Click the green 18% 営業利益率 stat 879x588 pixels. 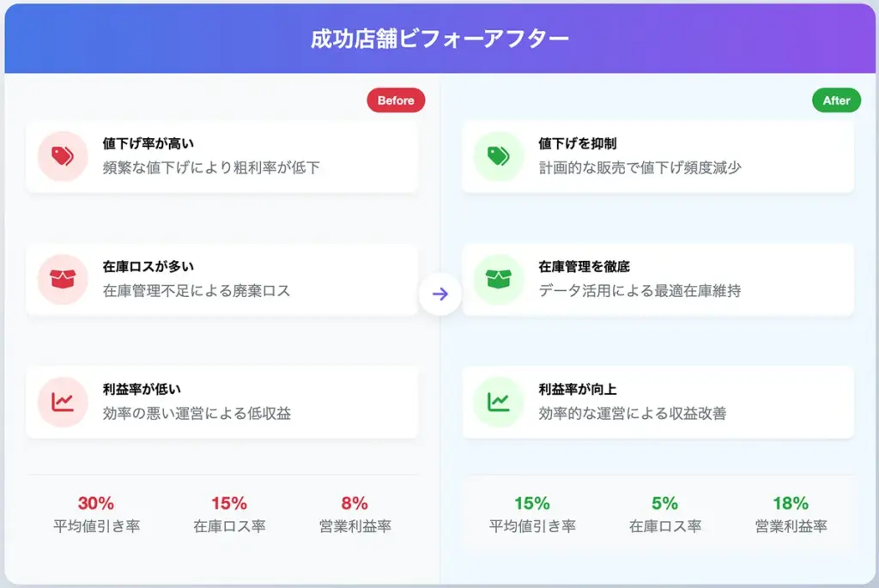[x=791, y=514]
